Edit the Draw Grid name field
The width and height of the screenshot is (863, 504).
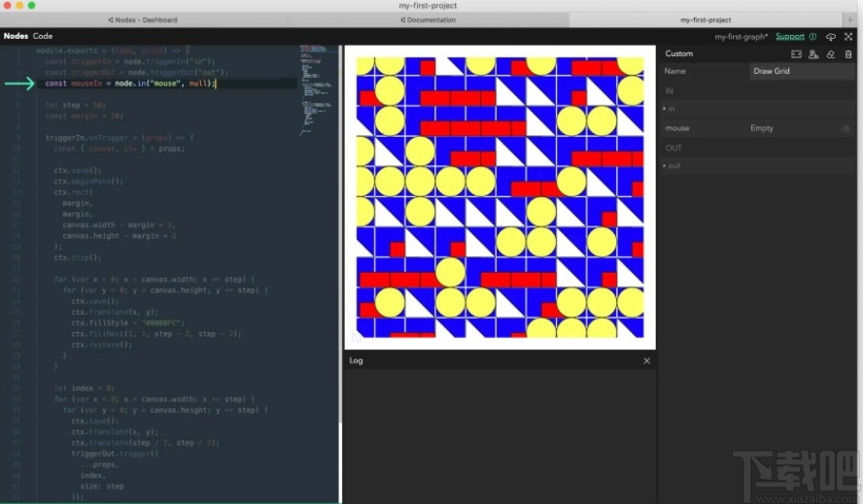tap(802, 71)
